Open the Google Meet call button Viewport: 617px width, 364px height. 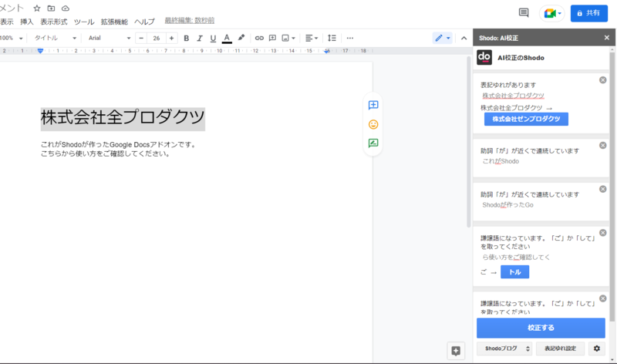pyautogui.click(x=552, y=13)
